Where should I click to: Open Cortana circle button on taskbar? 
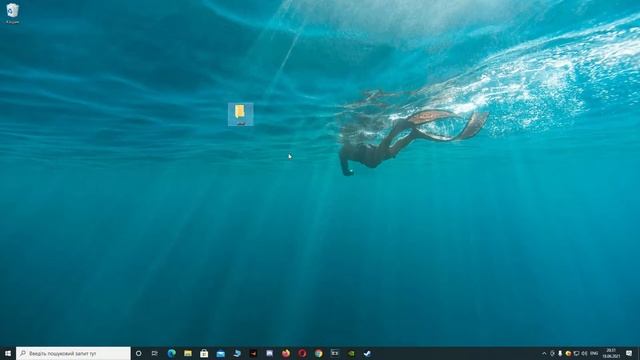point(138,353)
